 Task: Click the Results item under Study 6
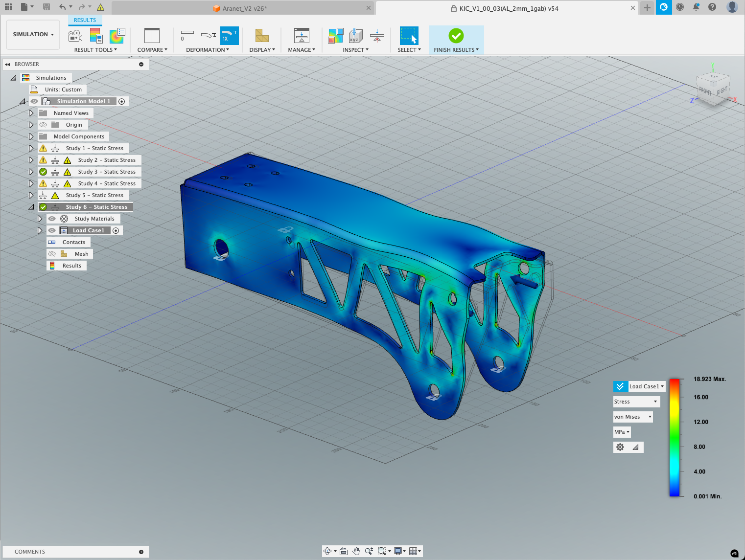71,266
